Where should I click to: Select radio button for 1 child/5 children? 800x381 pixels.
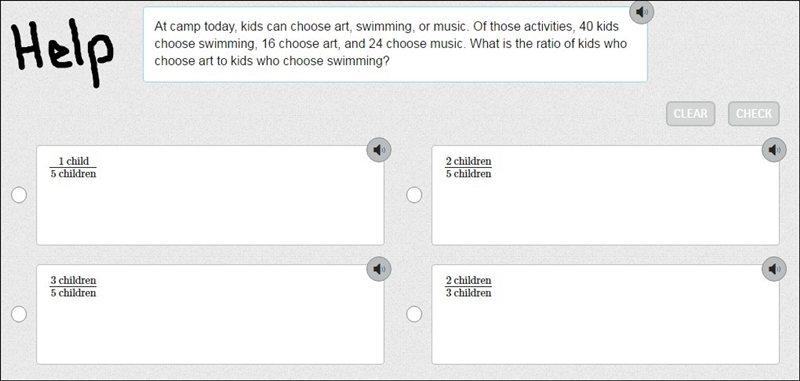click(x=19, y=195)
